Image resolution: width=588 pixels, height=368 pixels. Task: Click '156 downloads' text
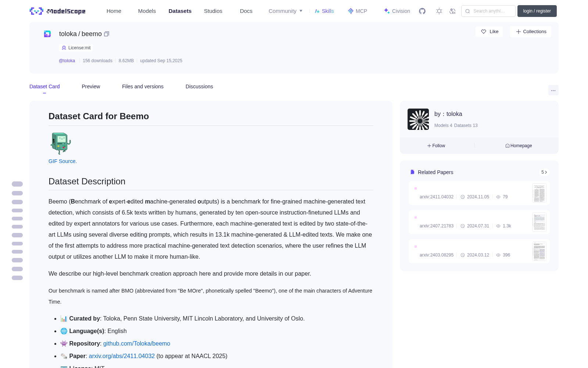point(97,61)
